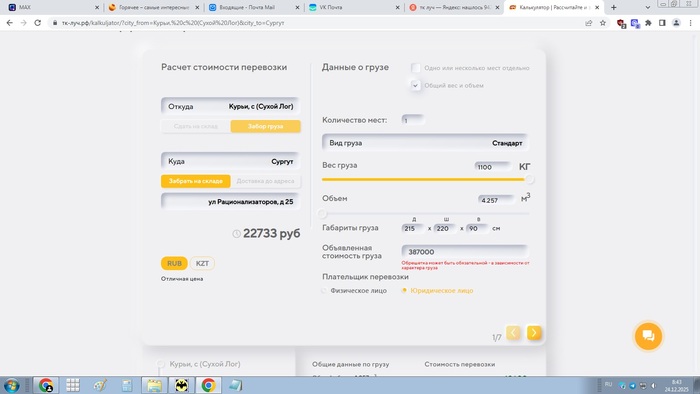Toggle 'Общий вес и объем' checkbox
700x394 pixels.
click(x=416, y=85)
